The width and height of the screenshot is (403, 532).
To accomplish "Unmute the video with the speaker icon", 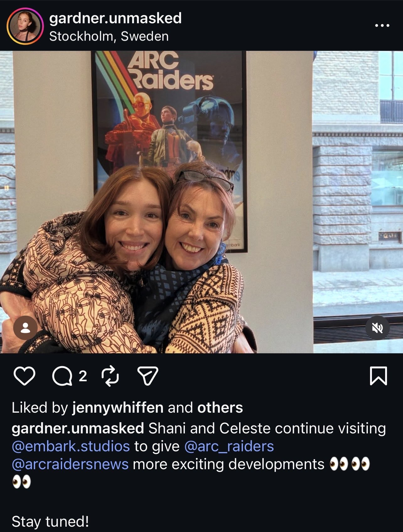I will point(378,328).
